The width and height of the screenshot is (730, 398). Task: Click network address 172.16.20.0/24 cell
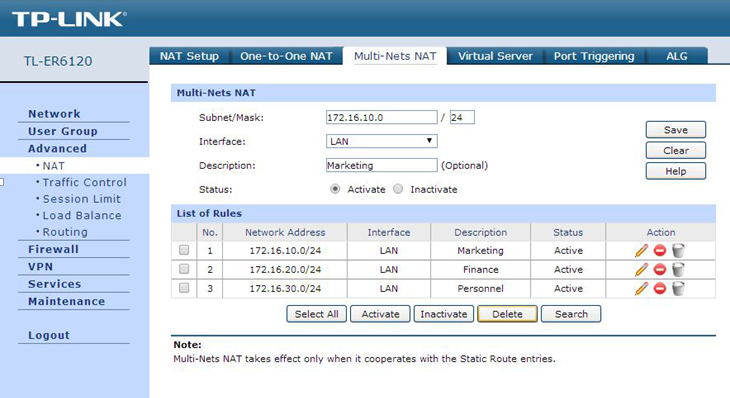[285, 270]
